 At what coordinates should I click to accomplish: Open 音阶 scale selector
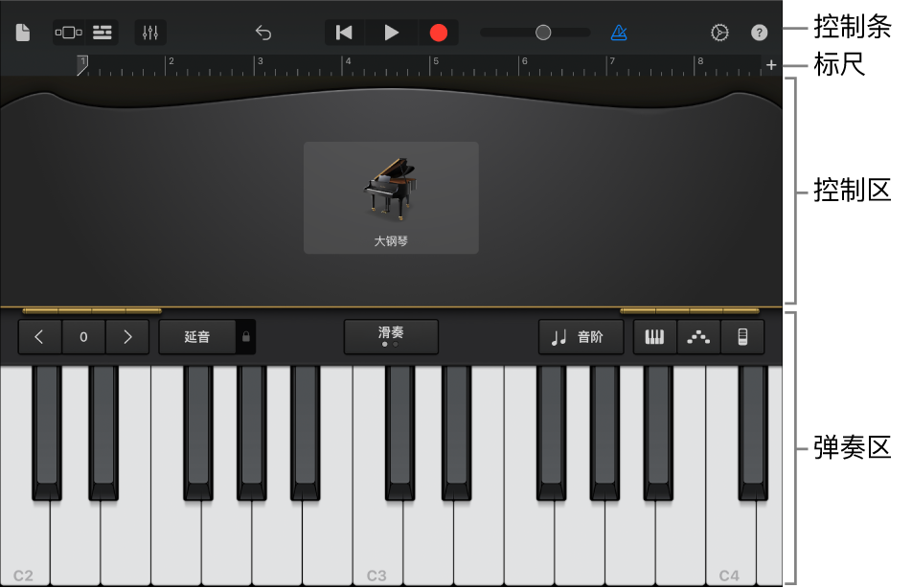coord(581,337)
